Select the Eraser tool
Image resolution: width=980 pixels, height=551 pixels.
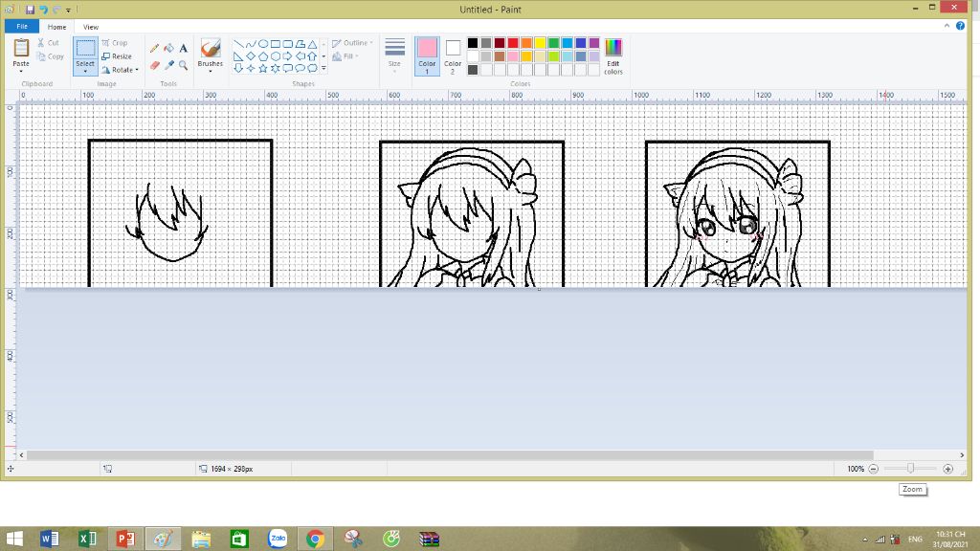point(154,65)
